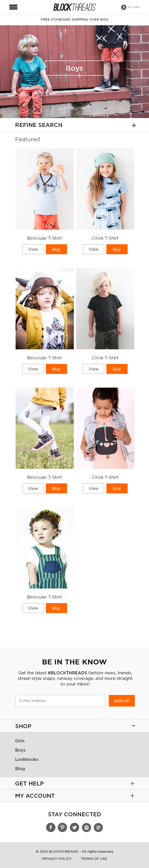The width and height of the screenshot is (149, 868).
Task: Collapse the SHOP footer section
Action: [74, 726]
